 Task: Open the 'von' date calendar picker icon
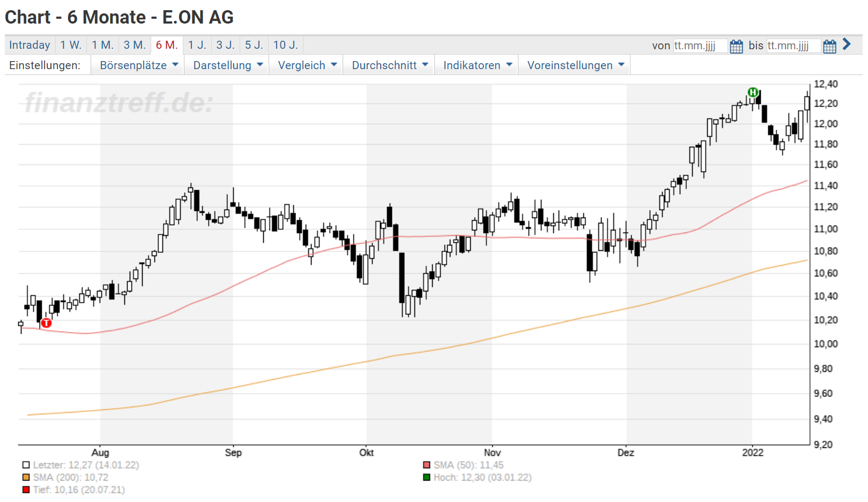pos(736,46)
